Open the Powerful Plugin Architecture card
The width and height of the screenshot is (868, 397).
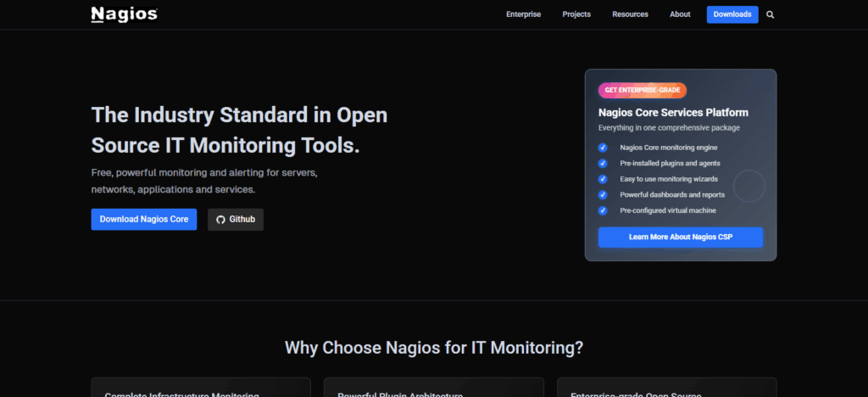pyautogui.click(x=433, y=389)
